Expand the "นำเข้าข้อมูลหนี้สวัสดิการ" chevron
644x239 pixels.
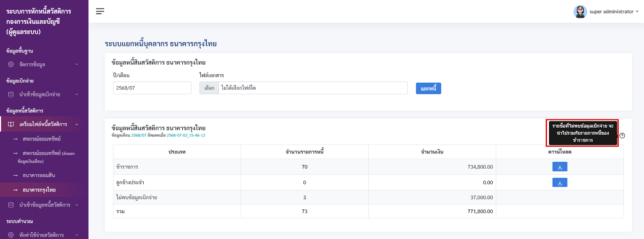pos(76,205)
